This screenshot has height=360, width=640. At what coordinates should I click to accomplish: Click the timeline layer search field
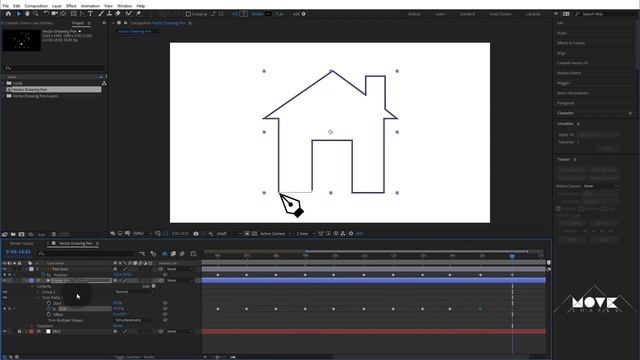coord(86,253)
